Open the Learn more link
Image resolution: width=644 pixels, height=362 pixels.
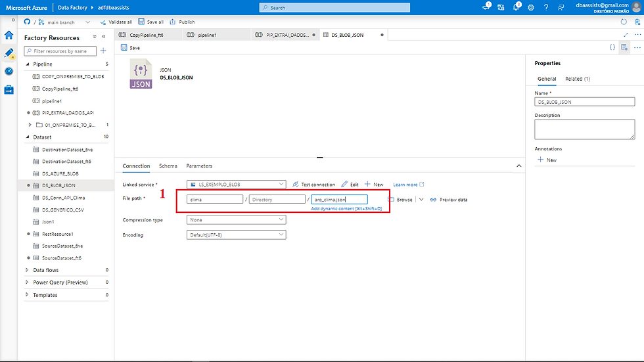pyautogui.click(x=409, y=185)
